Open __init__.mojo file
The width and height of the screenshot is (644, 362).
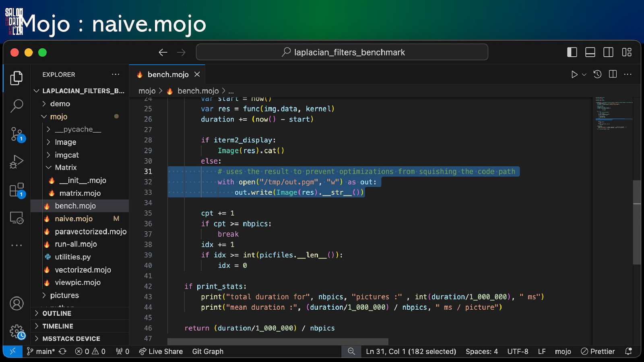[x=80, y=180]
